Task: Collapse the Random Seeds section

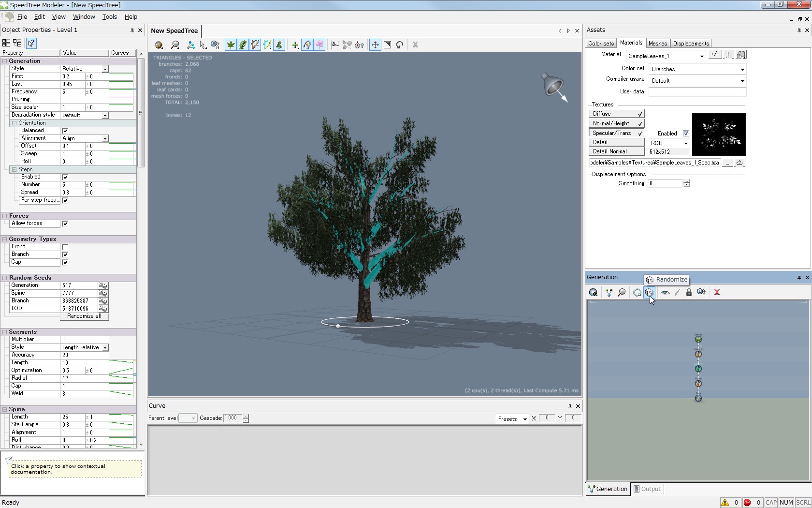Action: (4, 278)
